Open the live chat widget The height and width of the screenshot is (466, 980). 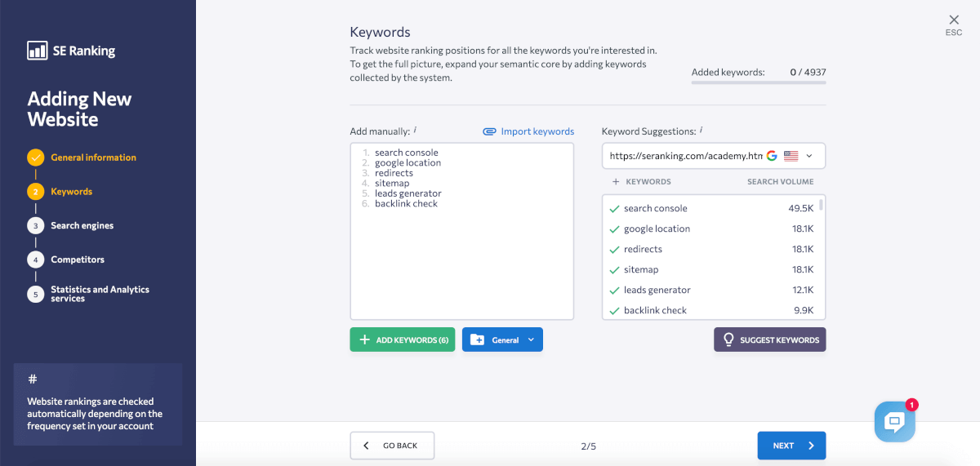point(894,421)
